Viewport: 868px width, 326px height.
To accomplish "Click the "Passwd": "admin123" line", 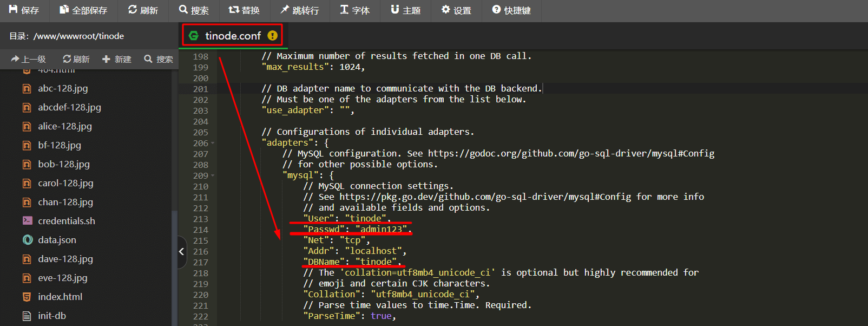I will pyautogui.click(x=357, y=230).
